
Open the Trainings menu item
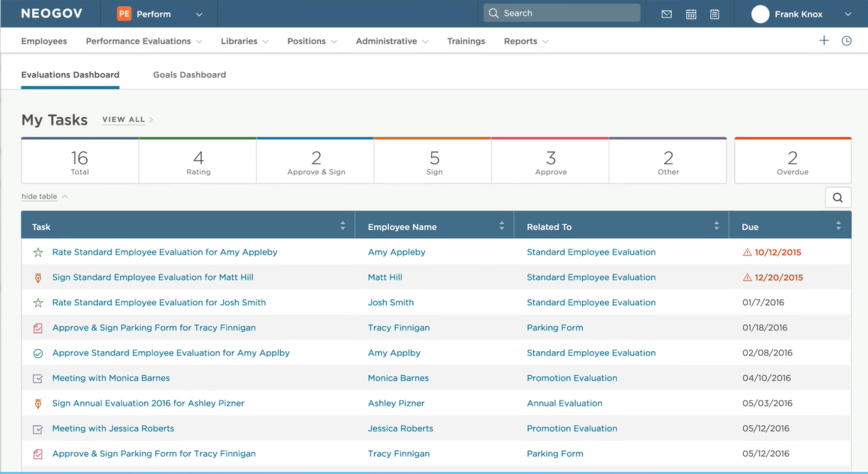pyautogui.click(x=466, y=41)
